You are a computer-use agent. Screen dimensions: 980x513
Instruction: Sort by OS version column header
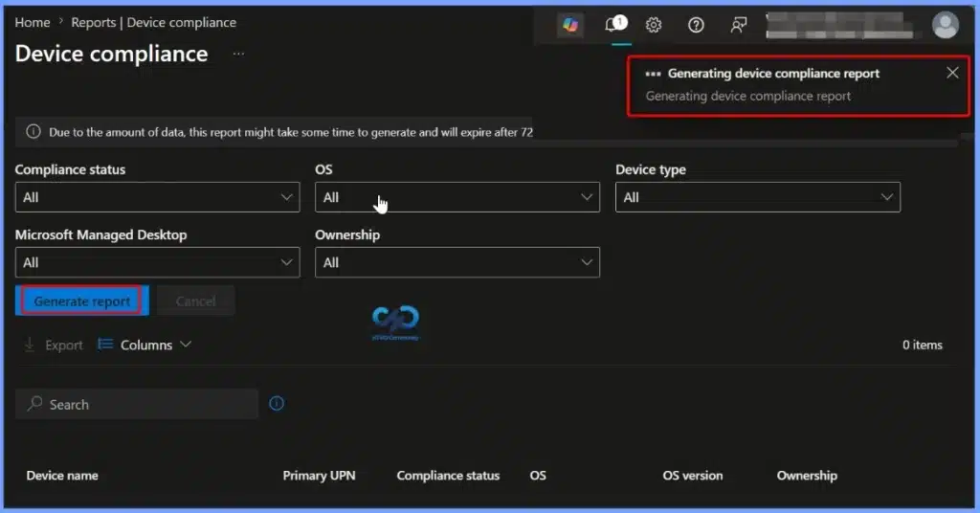point(693,476)
